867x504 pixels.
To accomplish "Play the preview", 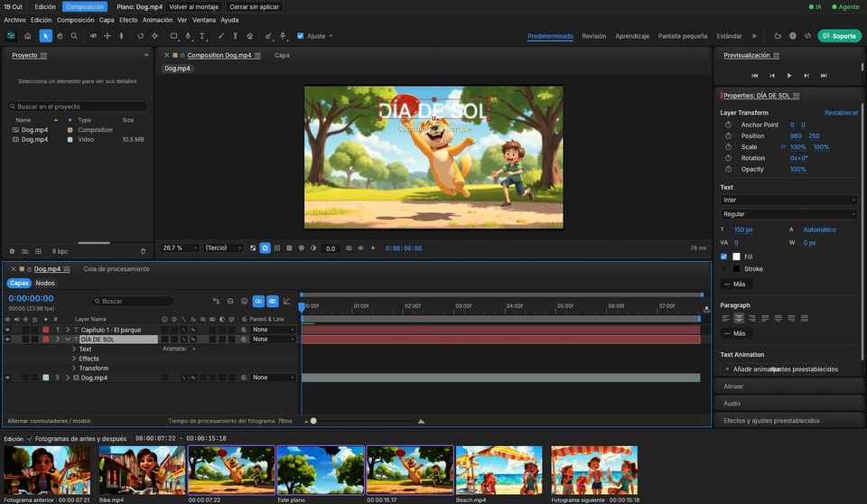I will coord(789,75).
